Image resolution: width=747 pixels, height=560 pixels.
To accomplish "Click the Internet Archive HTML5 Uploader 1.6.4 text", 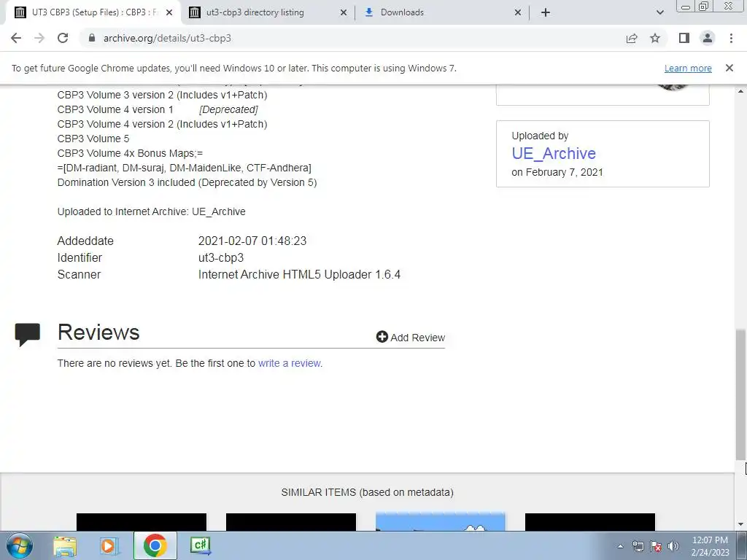I will pos(299,275).
